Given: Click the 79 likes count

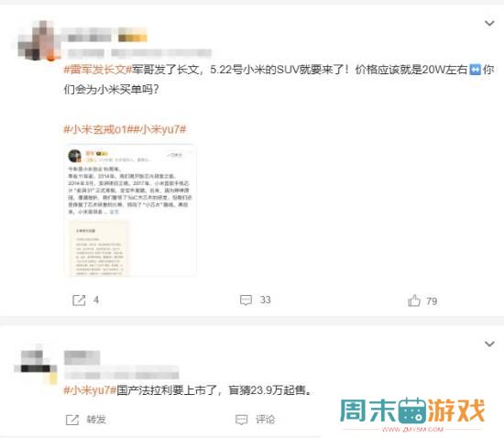Looking at the screenshot, I should 432,301.
